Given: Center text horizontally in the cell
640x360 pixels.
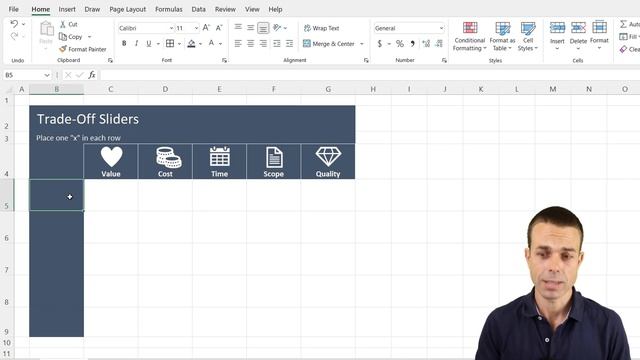Looking at the screenshot, I should (x=251, y=43).
